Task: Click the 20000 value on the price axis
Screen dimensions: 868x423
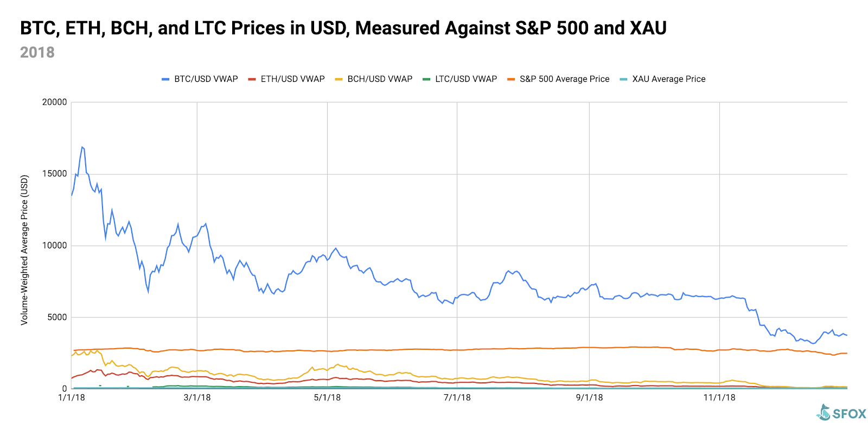Action: point(54,102)
